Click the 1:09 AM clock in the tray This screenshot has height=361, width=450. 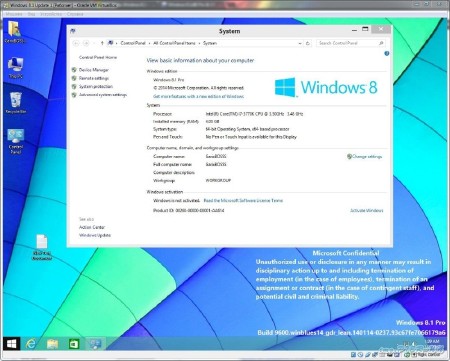[432, 341]
